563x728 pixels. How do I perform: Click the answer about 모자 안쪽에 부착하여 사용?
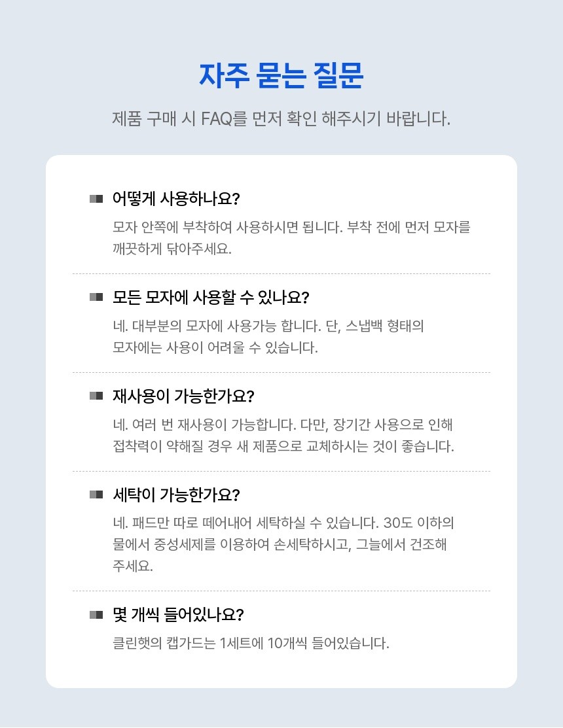coord(291,237)
